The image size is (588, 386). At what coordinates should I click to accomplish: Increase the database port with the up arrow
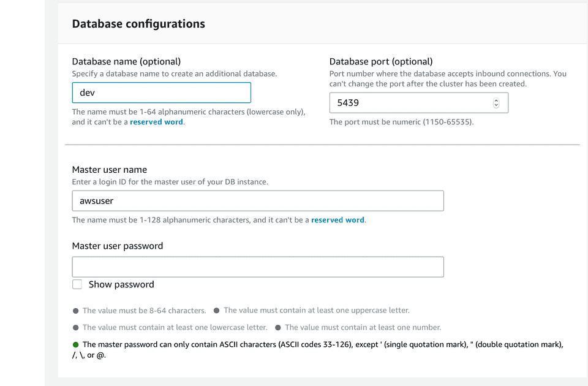tap(496, 100)
